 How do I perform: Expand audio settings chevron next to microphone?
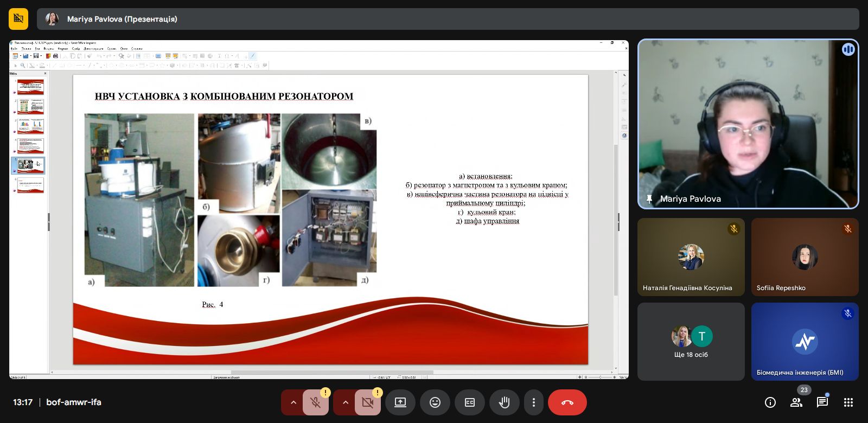pyautogui.click(x=293, y=402)
